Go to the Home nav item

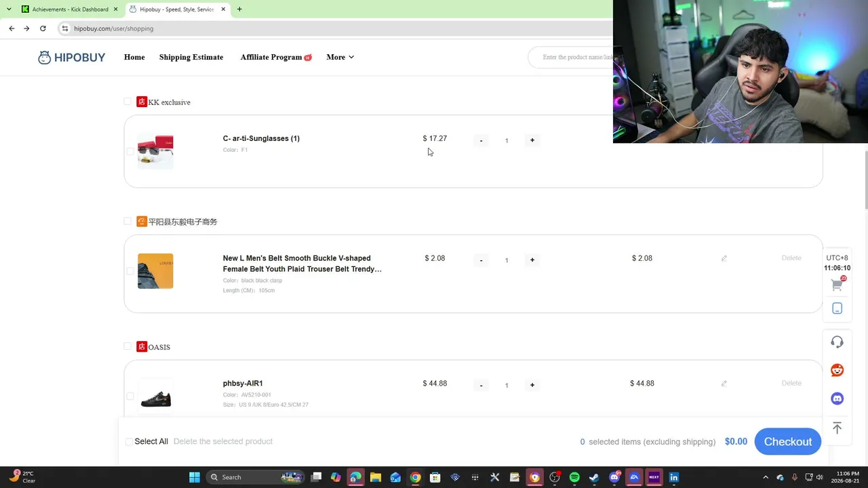click(134, 58)
